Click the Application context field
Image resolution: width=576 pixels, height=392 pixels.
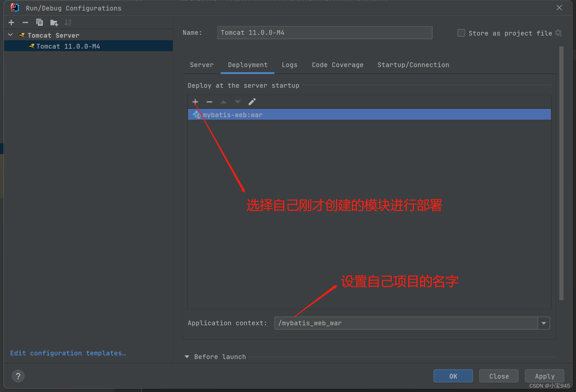(x=406, y=323)
